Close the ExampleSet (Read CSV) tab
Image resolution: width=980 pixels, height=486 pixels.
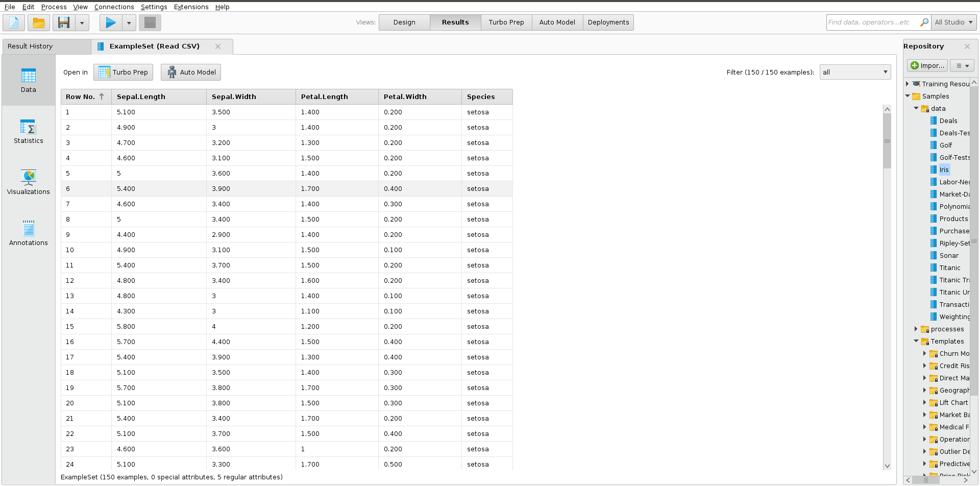point(218,46)
